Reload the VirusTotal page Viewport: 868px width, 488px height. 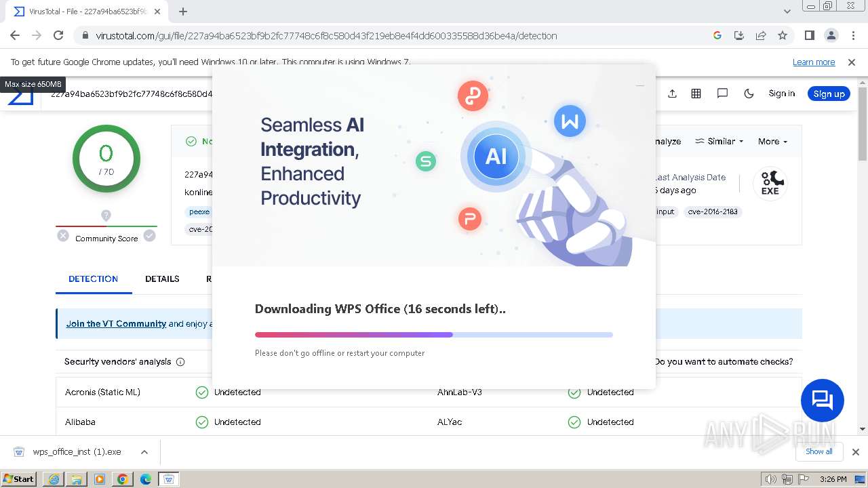click(x=58, y=35)
